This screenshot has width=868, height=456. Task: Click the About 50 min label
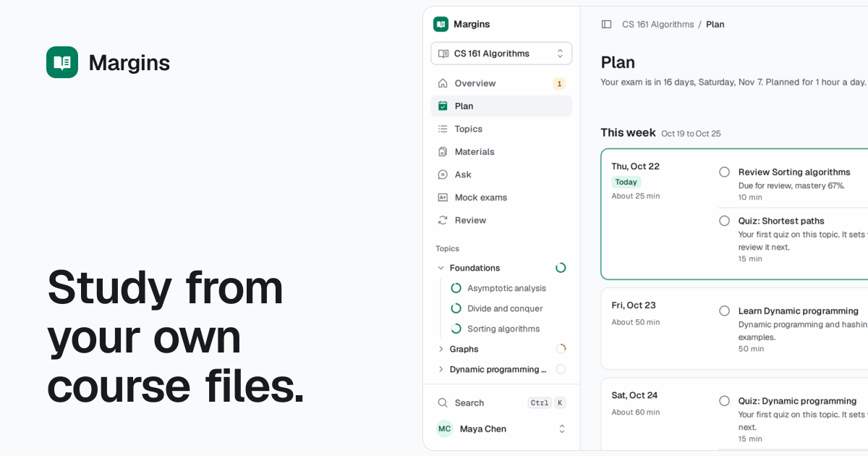pos(636,322)
